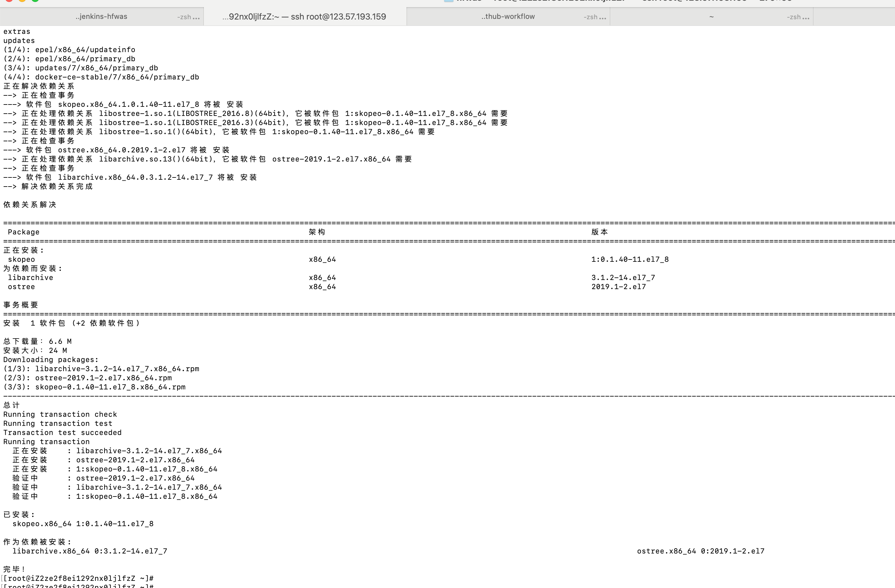The height and width of the screenshot is (588, 895).
Task: Click the '架构' column header
Action: tap(317, 232)
